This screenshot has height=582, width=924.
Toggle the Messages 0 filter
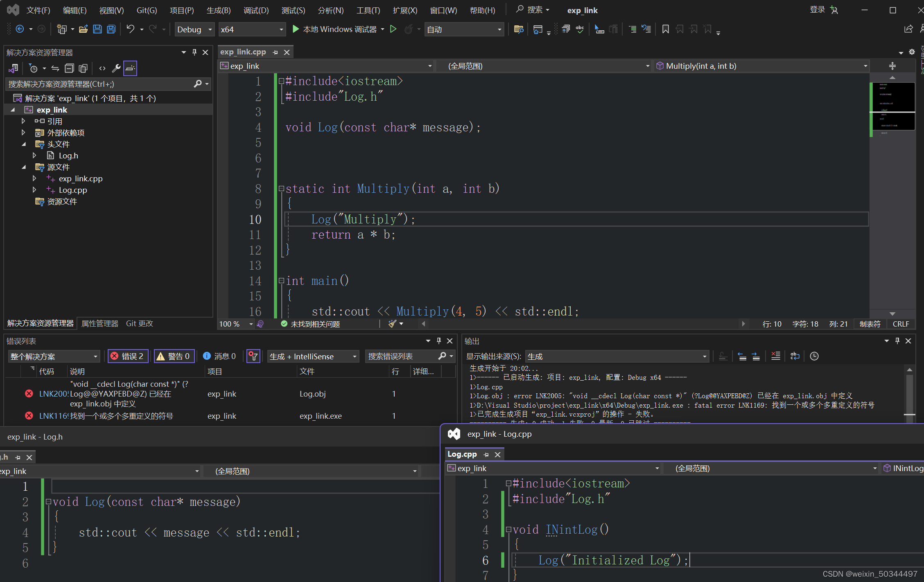tap(220, 356)
